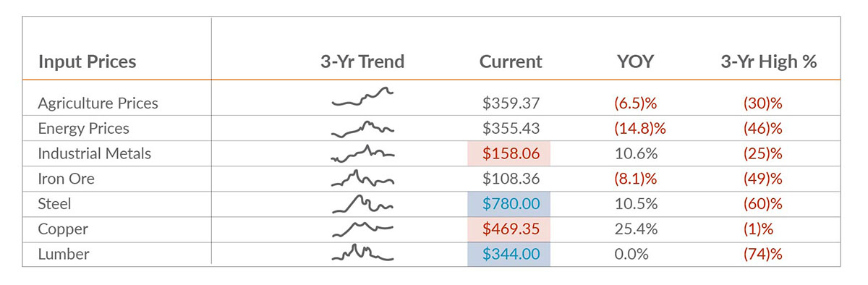Select the blue highlighted $344.00 Lumber price
Image resolution: width=868 pixels, height=285 pixels.
tap(509, 254)
